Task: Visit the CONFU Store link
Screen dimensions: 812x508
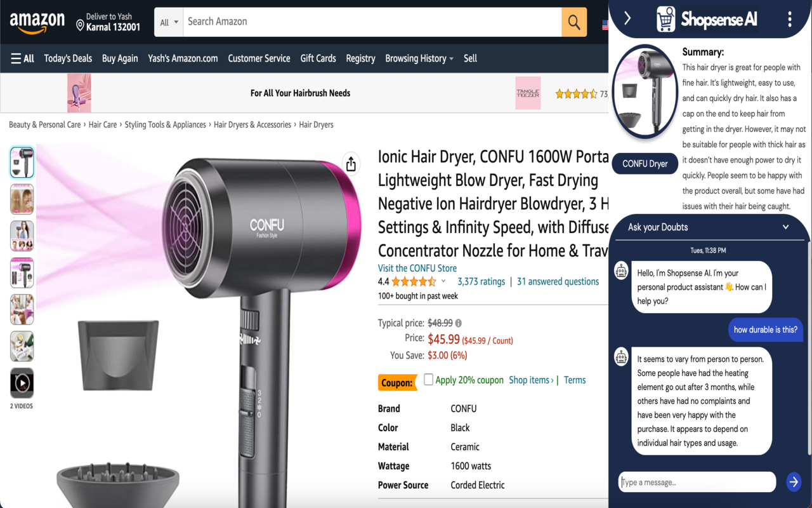Action: click(x=417, y=268)
